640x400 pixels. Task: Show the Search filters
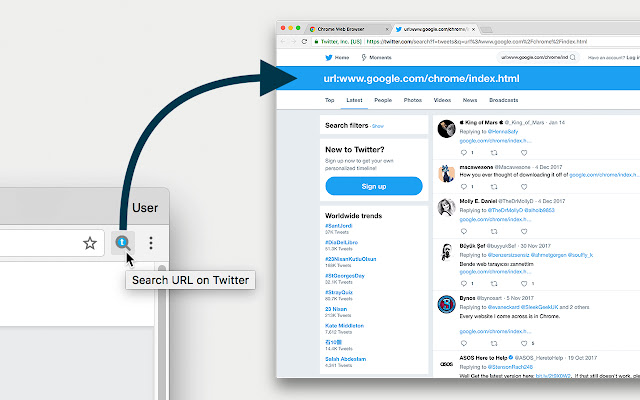click(378, 126)
